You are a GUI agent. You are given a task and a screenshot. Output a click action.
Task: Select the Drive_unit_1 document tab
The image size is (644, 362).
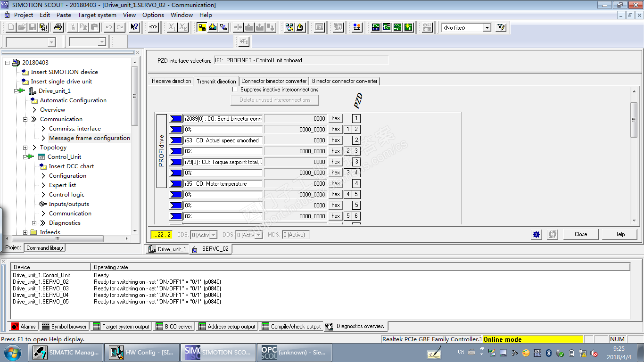click(168, 249)
